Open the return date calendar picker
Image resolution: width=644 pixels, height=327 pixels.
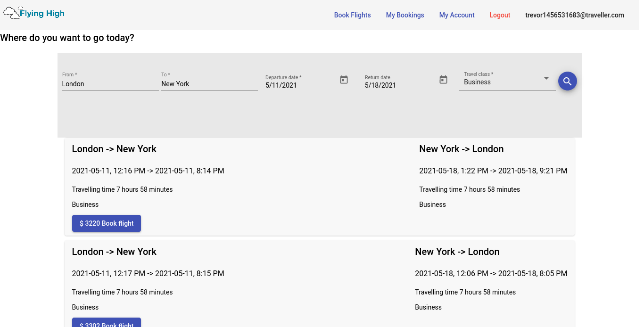(443, 80)
